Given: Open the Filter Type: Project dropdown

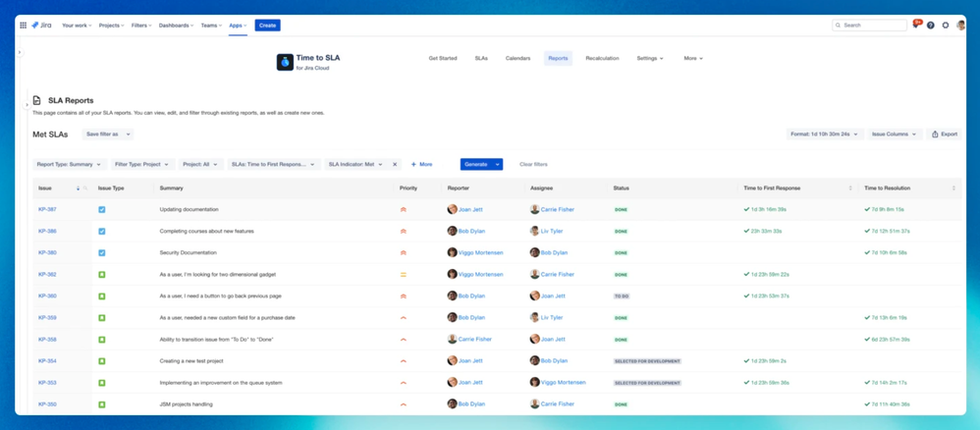Looking at the screenshot, I should tap(143, 164).
